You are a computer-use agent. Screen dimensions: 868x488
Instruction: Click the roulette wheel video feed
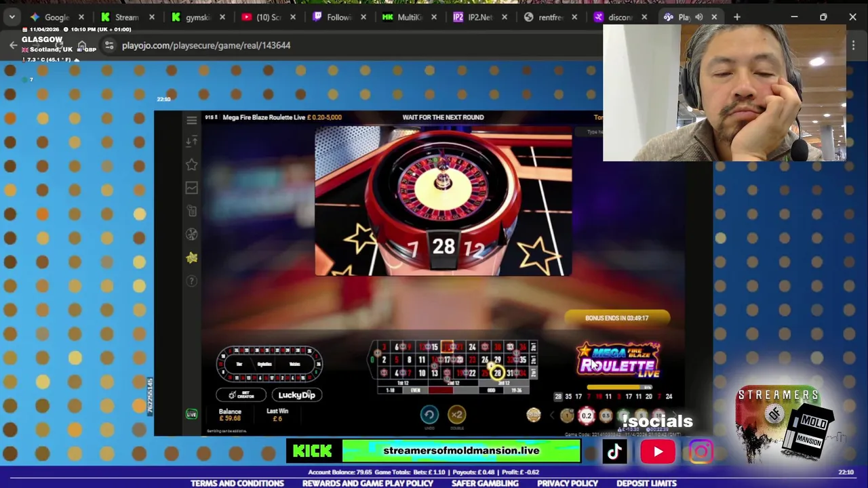point(443,201)
